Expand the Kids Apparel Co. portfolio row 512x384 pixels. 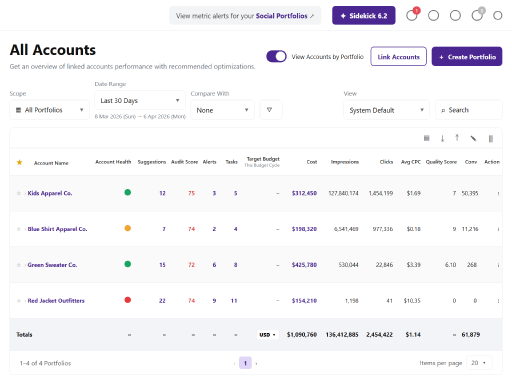tap(25, 193)
